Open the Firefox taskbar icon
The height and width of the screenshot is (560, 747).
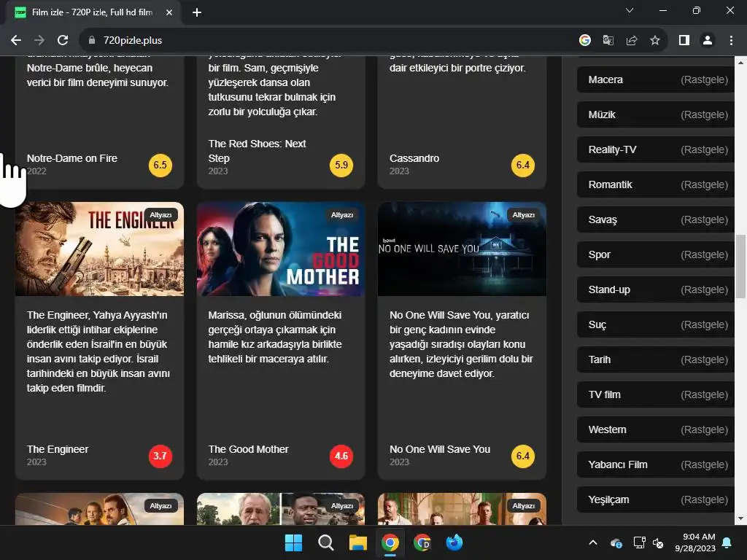454,542
